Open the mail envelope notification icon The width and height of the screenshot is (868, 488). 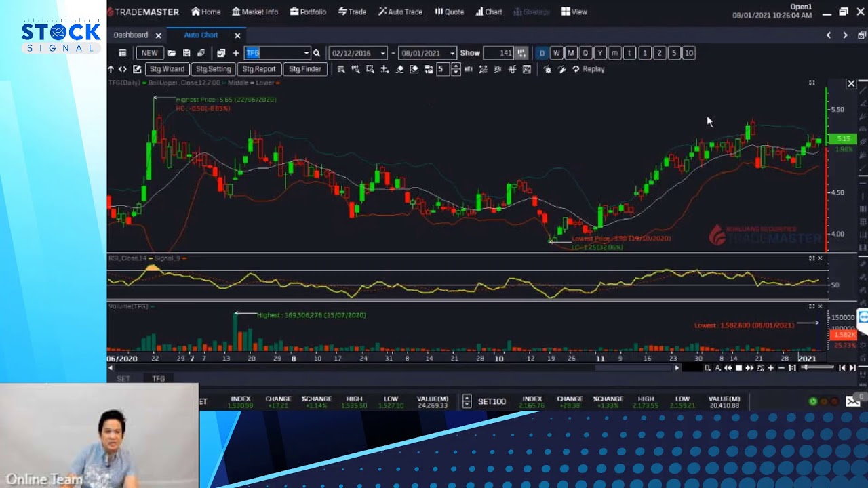coord(853,401)
